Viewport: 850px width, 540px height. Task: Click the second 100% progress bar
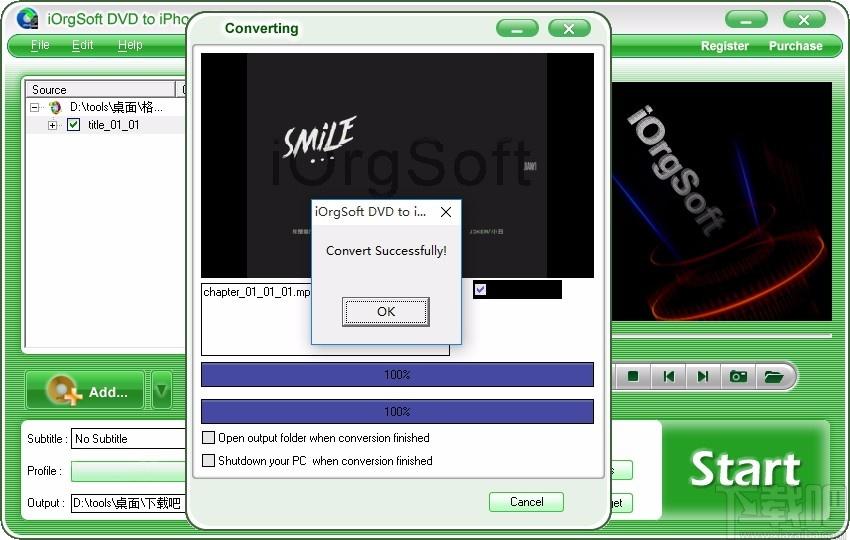coord(397,412)
